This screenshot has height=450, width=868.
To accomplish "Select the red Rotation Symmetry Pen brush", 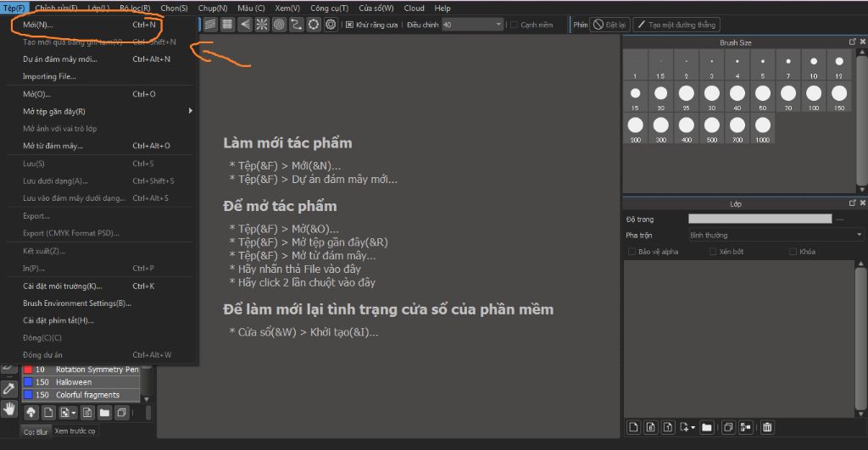I will (81, 369).
